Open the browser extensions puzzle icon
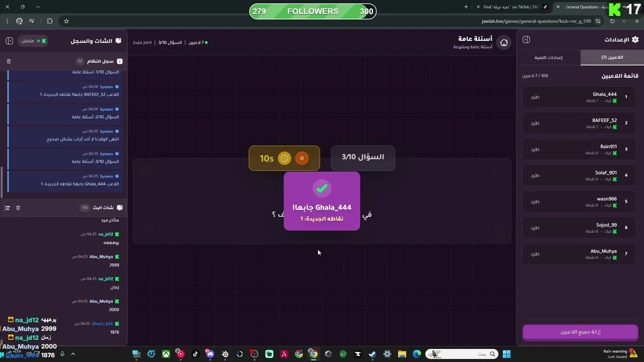This screenshot has width=644, height=362. (49, 21)
